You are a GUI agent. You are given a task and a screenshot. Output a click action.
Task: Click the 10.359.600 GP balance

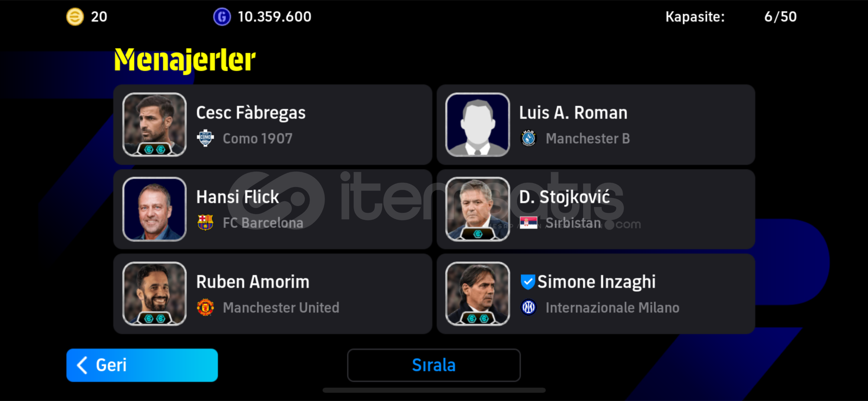274,17
